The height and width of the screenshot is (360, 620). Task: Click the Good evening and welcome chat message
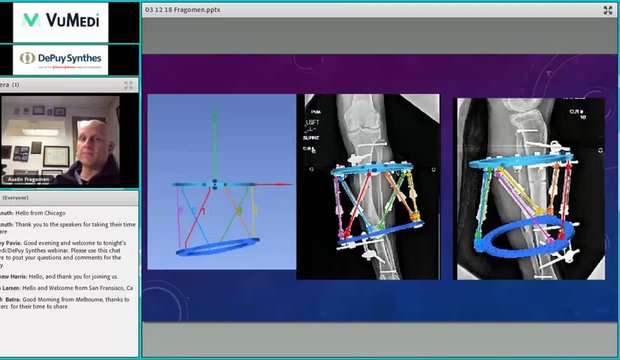tap(63, 254)
